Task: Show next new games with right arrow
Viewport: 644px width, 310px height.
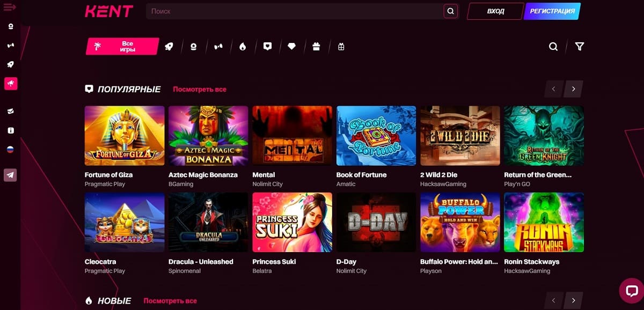Action: (573, 300)
